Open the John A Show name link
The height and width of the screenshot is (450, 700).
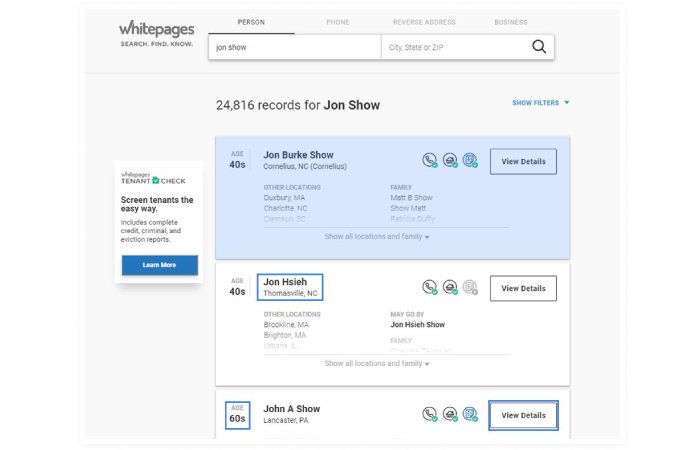[x=292, y=408]
